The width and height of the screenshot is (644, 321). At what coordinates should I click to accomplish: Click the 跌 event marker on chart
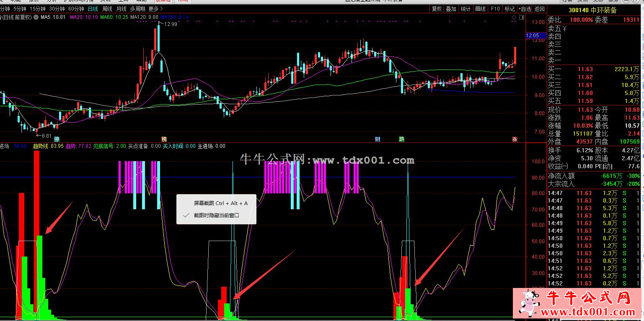pyautogui.click(x=402, y=139)
